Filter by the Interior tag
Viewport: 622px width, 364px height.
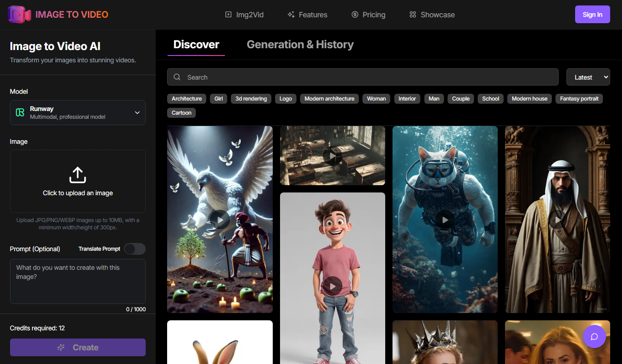click(x=408, y=99)
